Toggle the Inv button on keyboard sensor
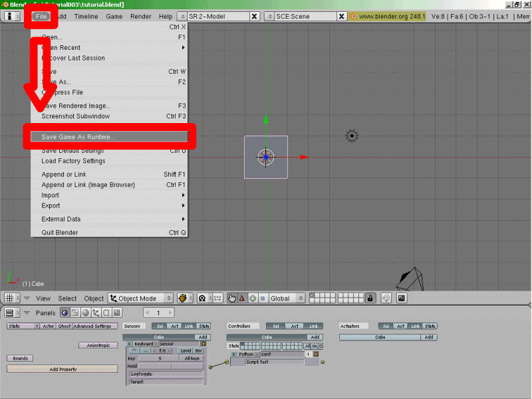Image resolution: width=532 pixels, height=399 pixels. click(198, 350)
